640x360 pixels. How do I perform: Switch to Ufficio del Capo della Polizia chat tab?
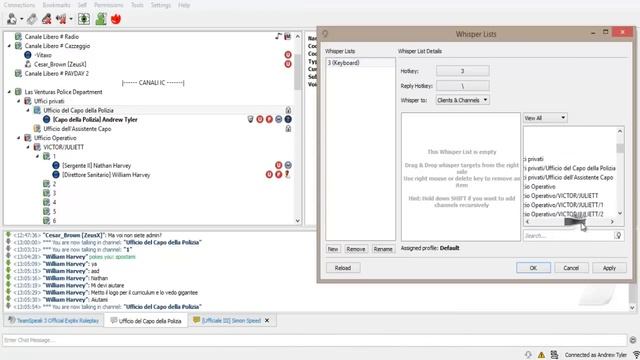tap(146, 321)
